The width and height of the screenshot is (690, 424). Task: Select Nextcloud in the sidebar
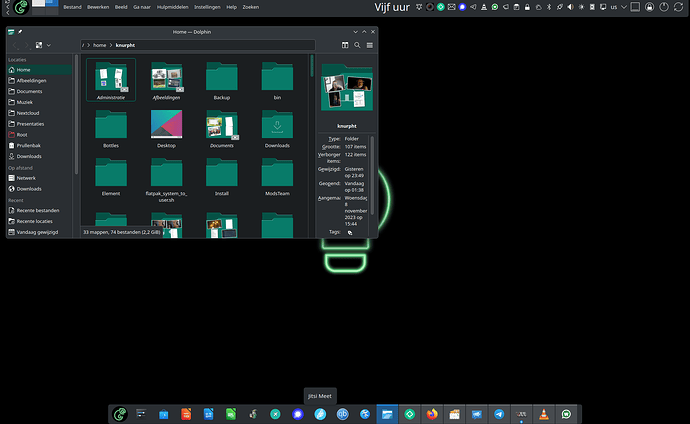tap(39, 113)
